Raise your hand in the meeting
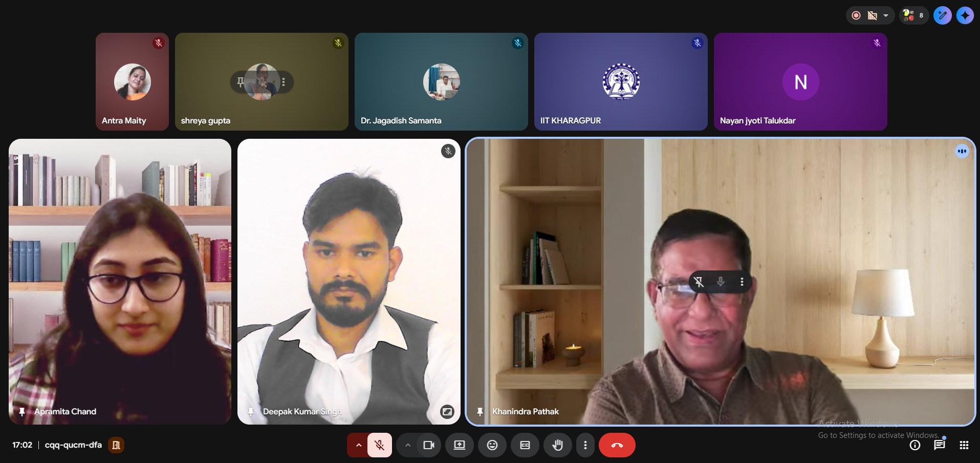The width and height of the screenshot is (980, 463). click(558, 445)
